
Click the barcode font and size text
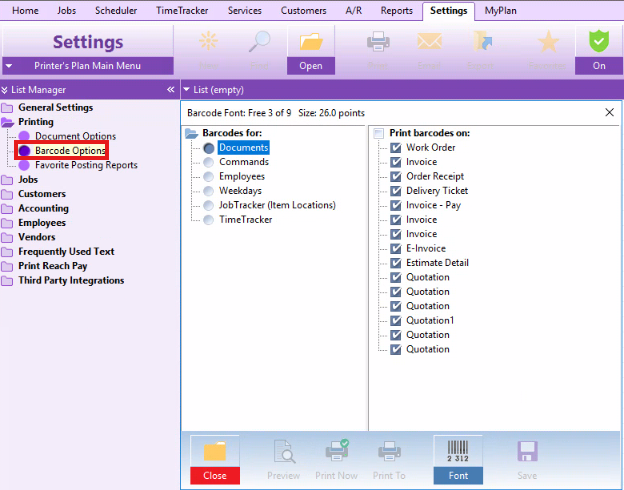point(276,113)
